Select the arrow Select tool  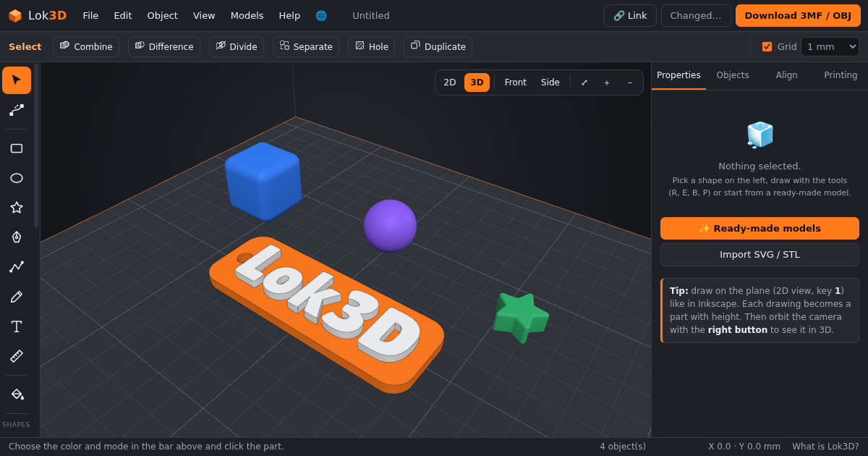(17, 80)
